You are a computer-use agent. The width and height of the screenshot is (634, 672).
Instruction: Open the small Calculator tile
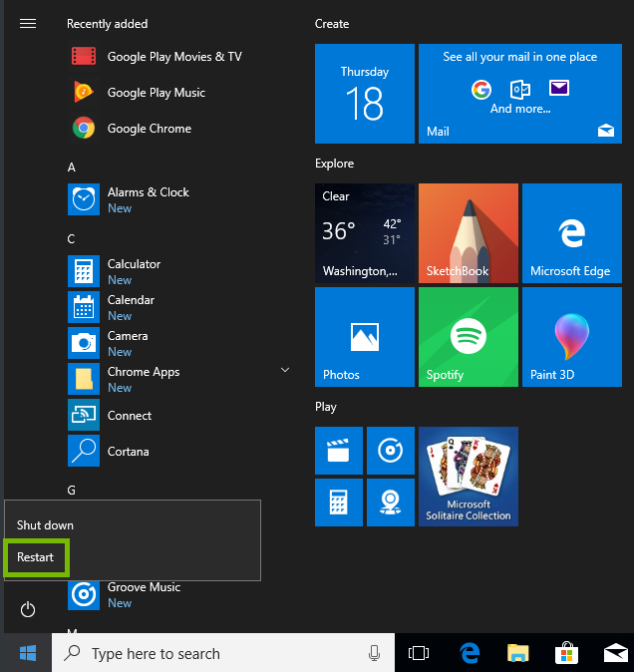(x=339, y=503)
